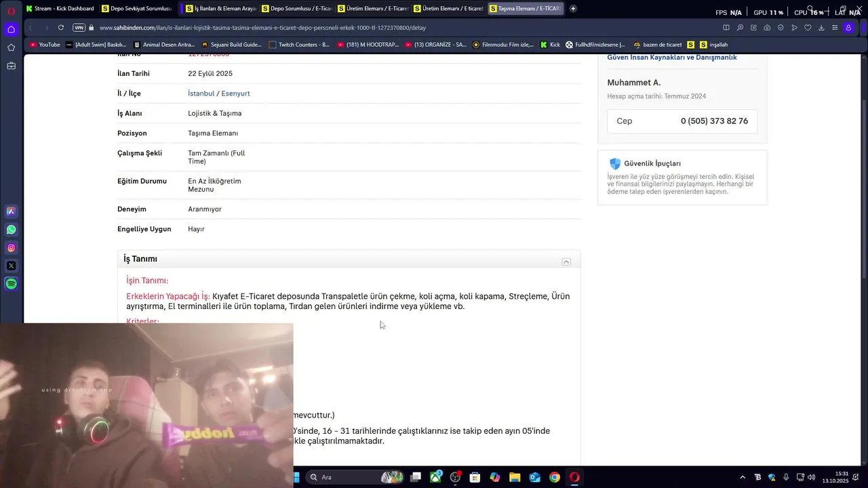
Task: Open X (Twitter) in Opera sidebar
Action: click(x=11, y=266)
